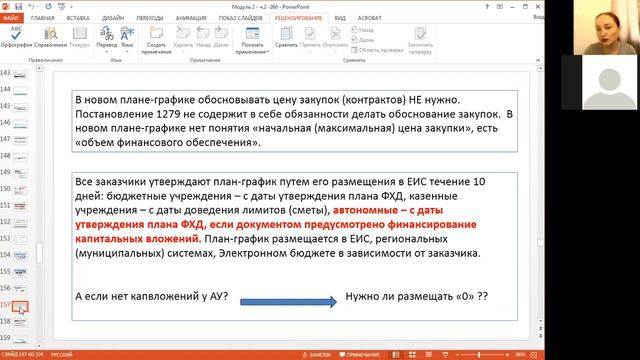Open Customize Quick Access Toolbar dropdown
This screenshot has width=640, height=360.
pyautogui.click(x=71, y=7)
